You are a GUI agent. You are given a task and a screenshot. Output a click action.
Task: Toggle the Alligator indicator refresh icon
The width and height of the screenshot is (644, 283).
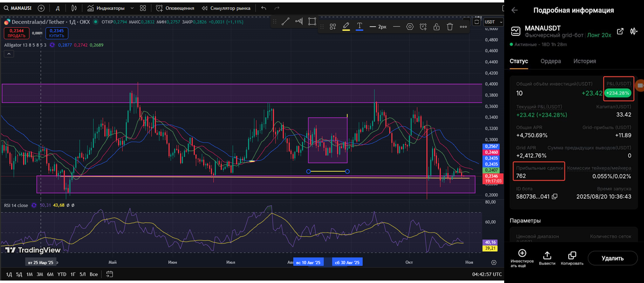click(x=52, y=45)
